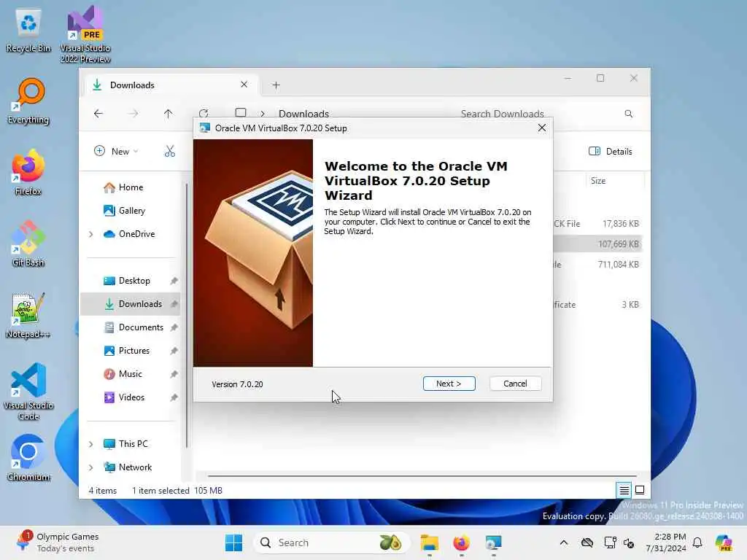Viewport: 747px width, 560px height.
Task: Toggle the Details pane button
Action: [611, 152]
